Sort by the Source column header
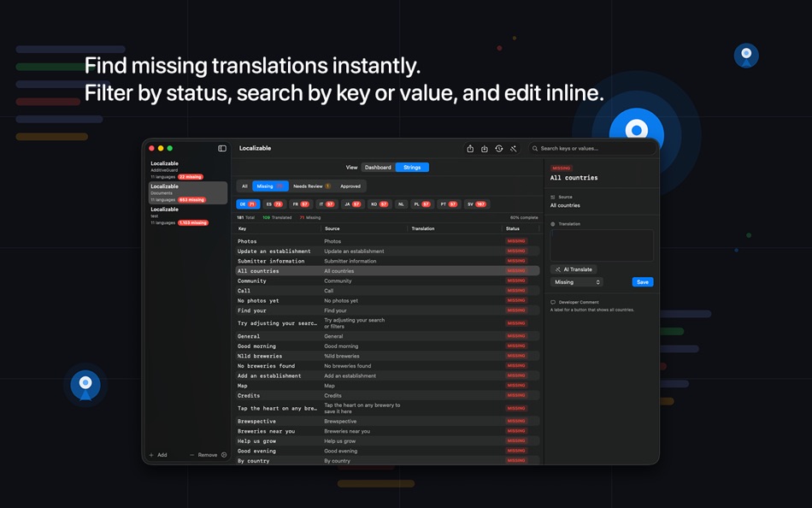Screen dimensions: 812x508 click(365, 228)
